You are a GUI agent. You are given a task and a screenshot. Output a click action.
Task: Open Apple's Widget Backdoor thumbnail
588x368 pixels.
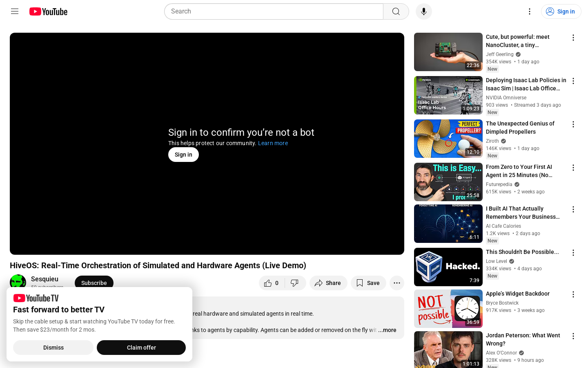point(448,309)
